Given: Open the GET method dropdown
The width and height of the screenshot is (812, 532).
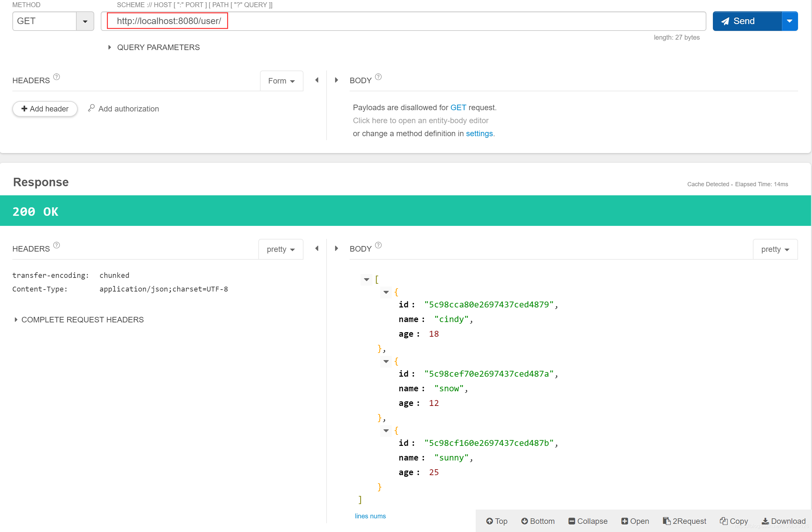Looking at the screenshot, I should pos(85,21).
